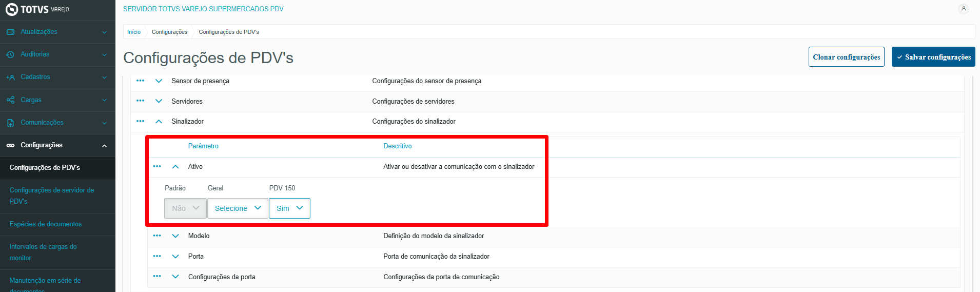
Task: Click the Configurações breadcrumb
Action: tap(169, 32)
